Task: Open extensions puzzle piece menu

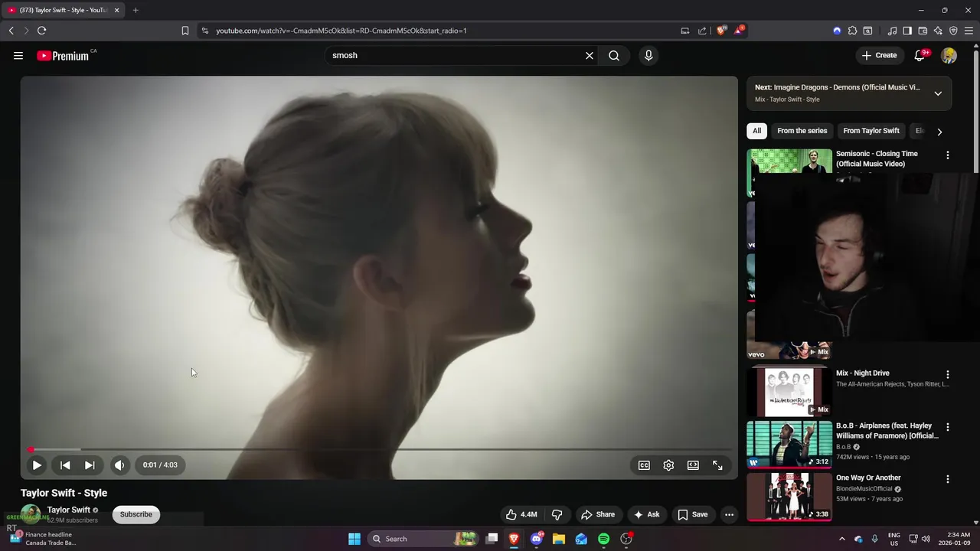Action: point(852,31)
